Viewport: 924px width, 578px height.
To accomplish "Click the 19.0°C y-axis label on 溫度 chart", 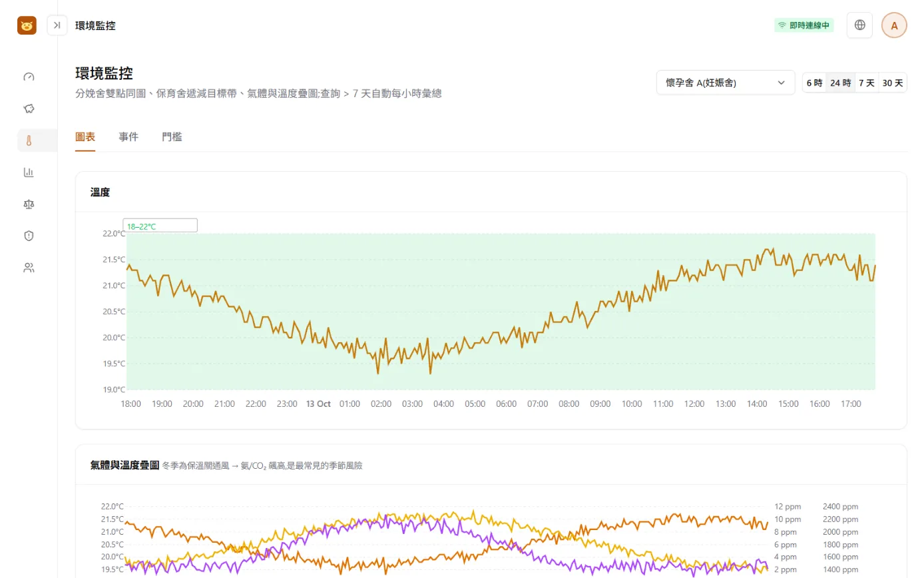I will [x=113, y=390].
